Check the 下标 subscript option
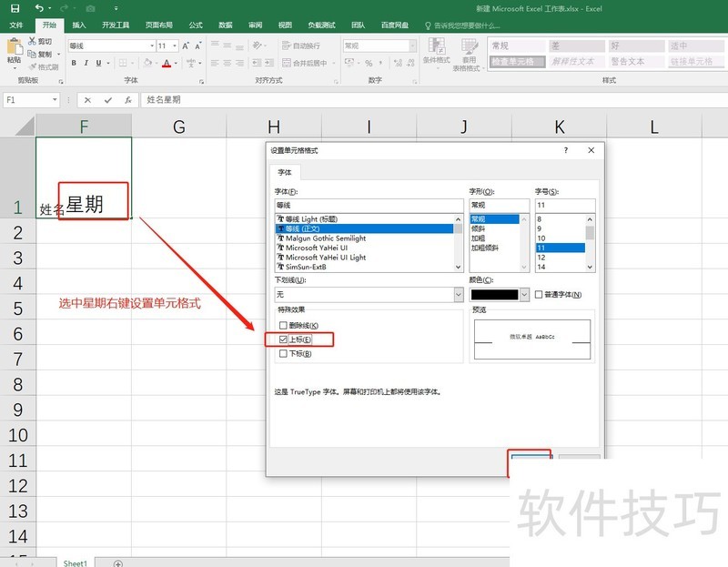728x567 pixels. coord(283,353)
